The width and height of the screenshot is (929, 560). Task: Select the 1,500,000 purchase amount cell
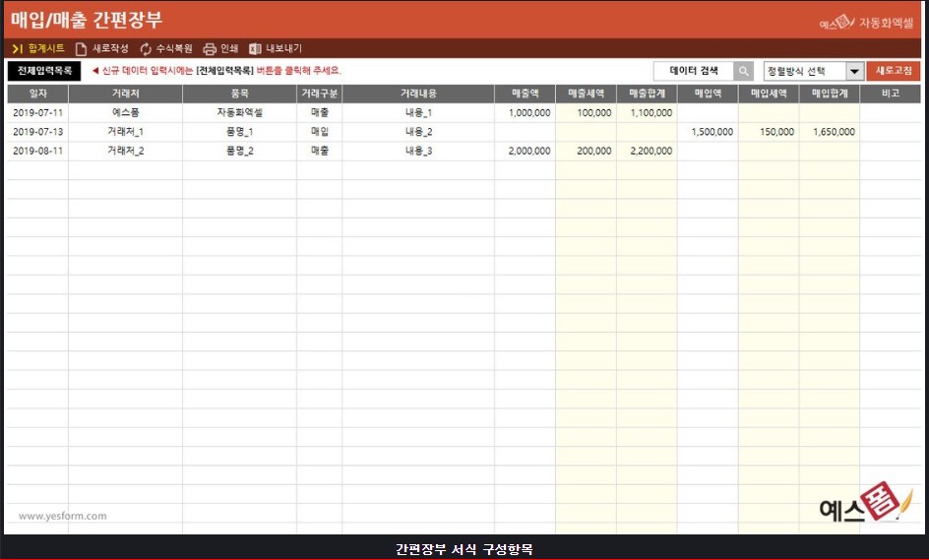click(x=708, y=132)
